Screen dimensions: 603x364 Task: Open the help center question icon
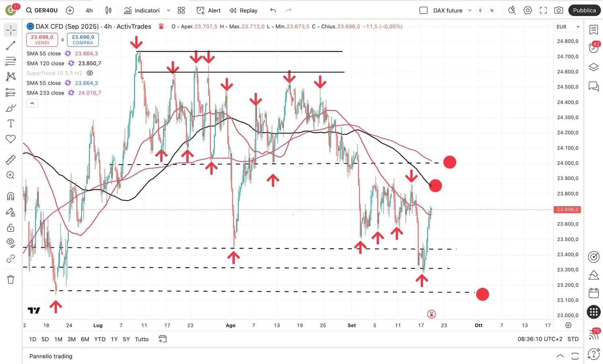pos(594,354)
